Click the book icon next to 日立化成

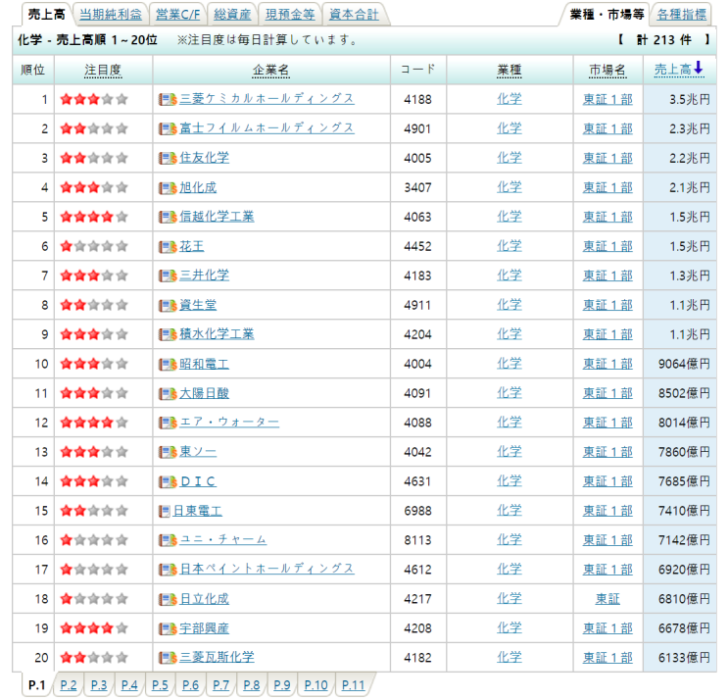point(168,599)
